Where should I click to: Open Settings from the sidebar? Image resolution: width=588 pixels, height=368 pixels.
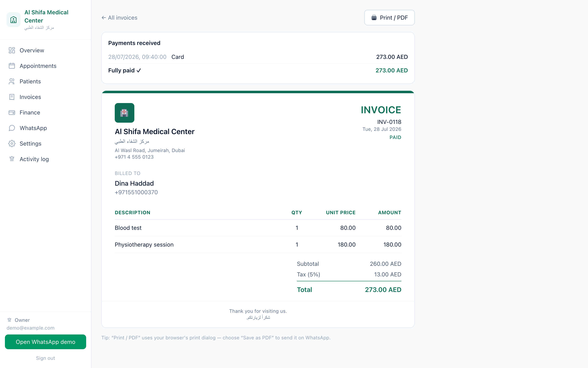[x=46, y=144]
